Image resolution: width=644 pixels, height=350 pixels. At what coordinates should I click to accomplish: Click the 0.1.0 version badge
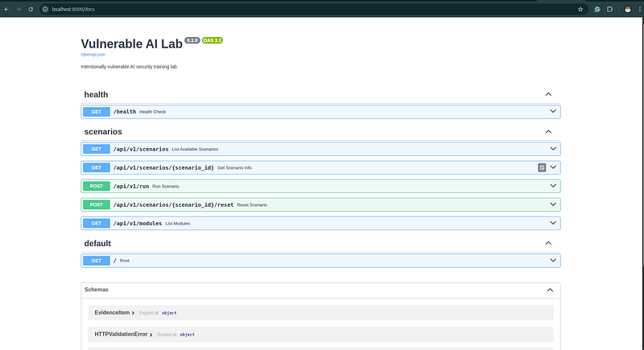[x=192, y=40]
